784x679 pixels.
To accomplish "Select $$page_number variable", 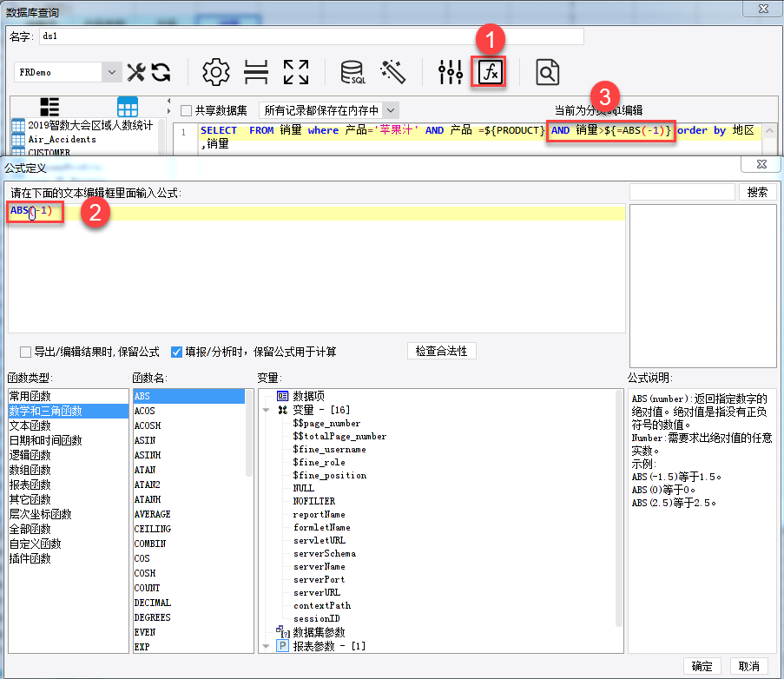I will click(x=326, y=423).
